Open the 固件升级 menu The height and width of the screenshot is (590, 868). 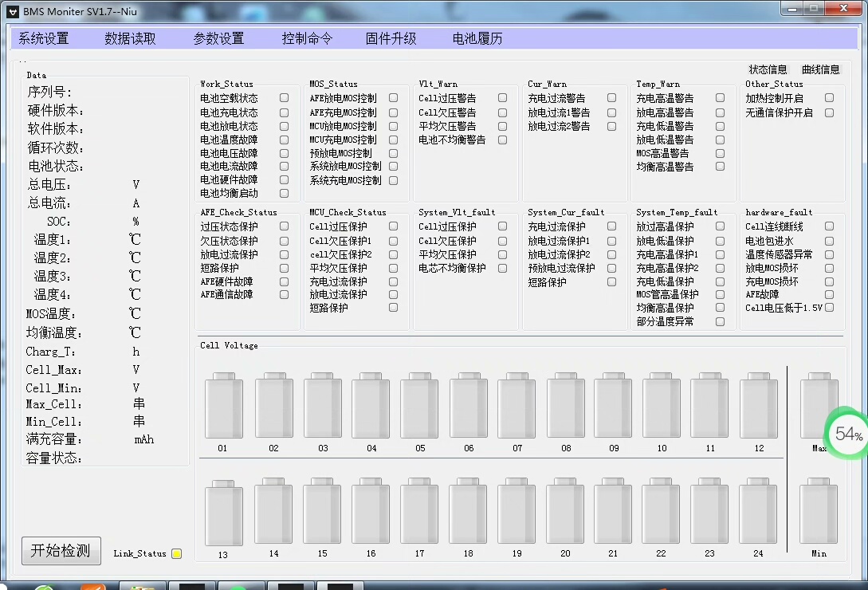coord(391,38)
